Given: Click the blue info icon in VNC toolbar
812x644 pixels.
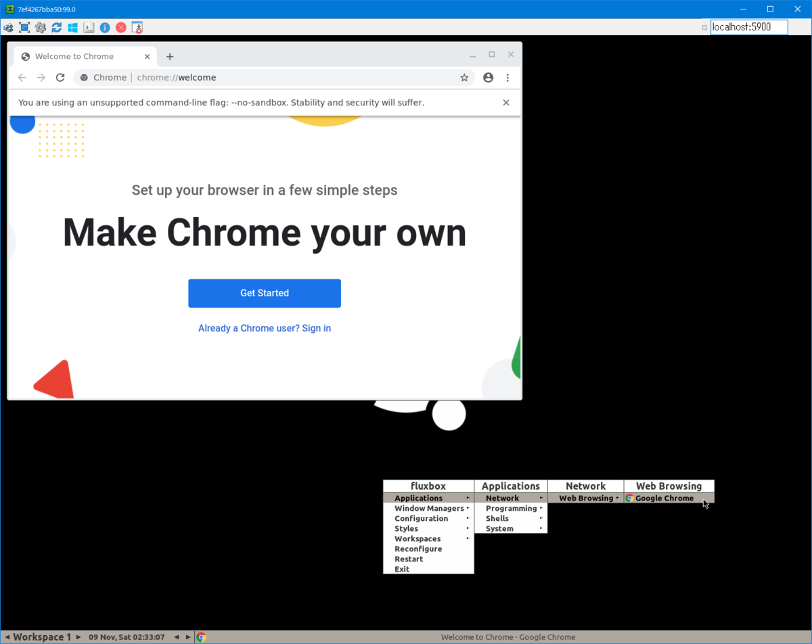Looking at the screenshot, I should pyautogui.click(x=105, y=28).
